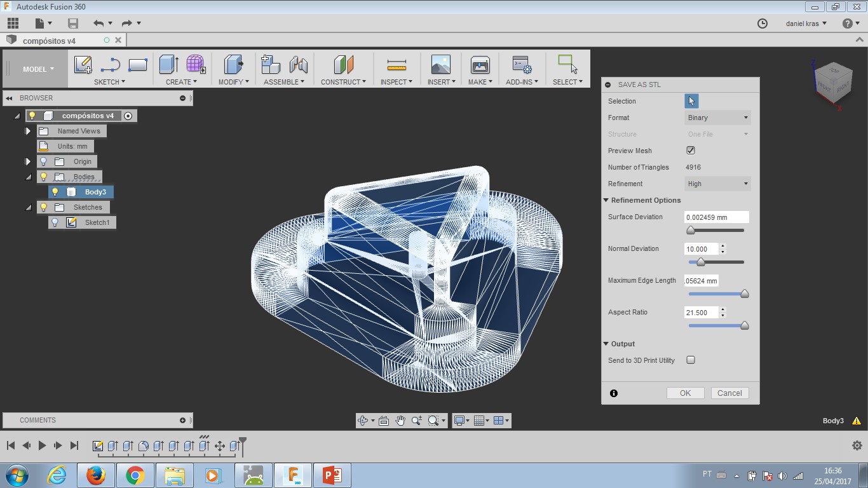Uncheck the Preview Mesh checkbox
The image size is (868, 488).
691,151
